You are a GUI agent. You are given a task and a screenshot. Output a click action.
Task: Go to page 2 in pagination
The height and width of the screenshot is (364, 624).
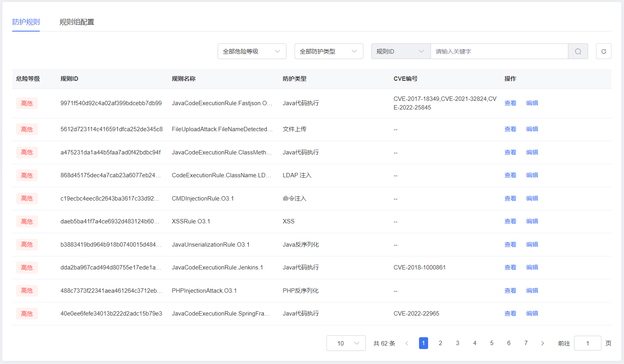coord(441,343)
